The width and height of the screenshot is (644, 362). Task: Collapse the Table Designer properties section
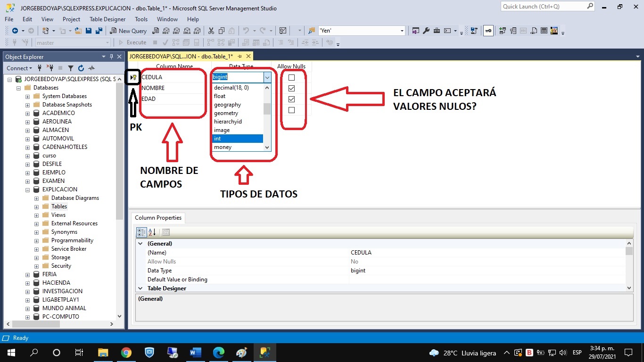tap(140, 288)
